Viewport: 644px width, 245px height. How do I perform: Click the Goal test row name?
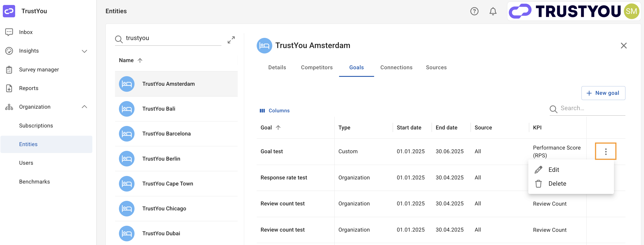(x=271, y=152)
